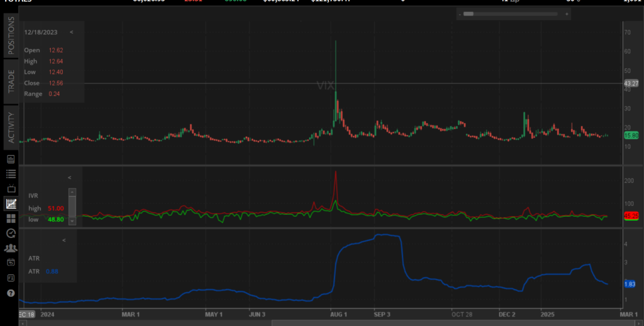Open the help question mark icon
The width and height of the screenshot is (644, 326).
pos(11,293)
